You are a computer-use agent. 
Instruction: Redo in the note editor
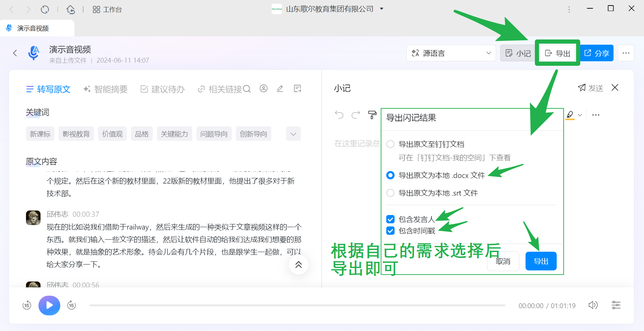[356, 115]
